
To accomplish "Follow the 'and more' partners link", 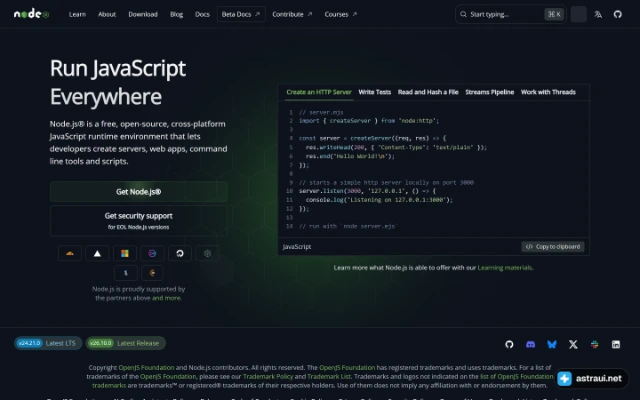I will click(x=166, y=298).
